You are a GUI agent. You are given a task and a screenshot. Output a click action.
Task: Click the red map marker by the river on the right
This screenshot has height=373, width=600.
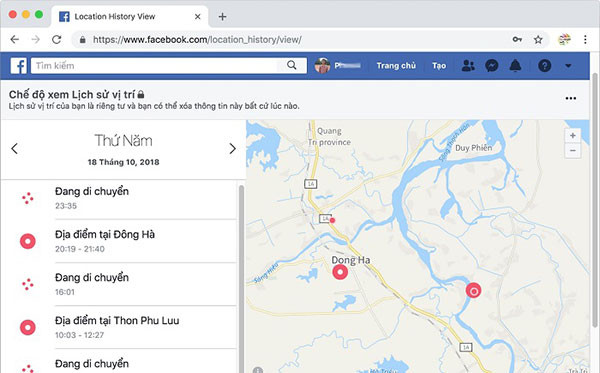[x=474, y=291]
